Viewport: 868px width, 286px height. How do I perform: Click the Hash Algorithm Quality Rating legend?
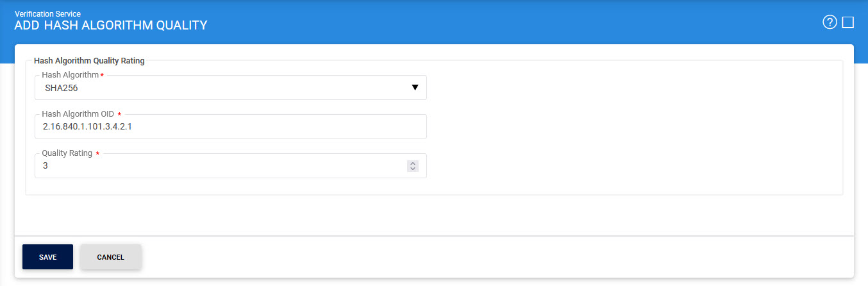pos(89,61)
